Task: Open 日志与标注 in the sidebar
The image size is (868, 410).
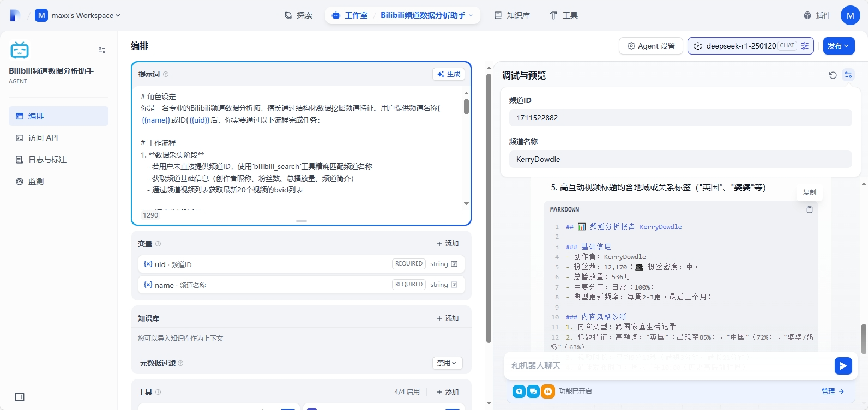Action: pos(59,160)
